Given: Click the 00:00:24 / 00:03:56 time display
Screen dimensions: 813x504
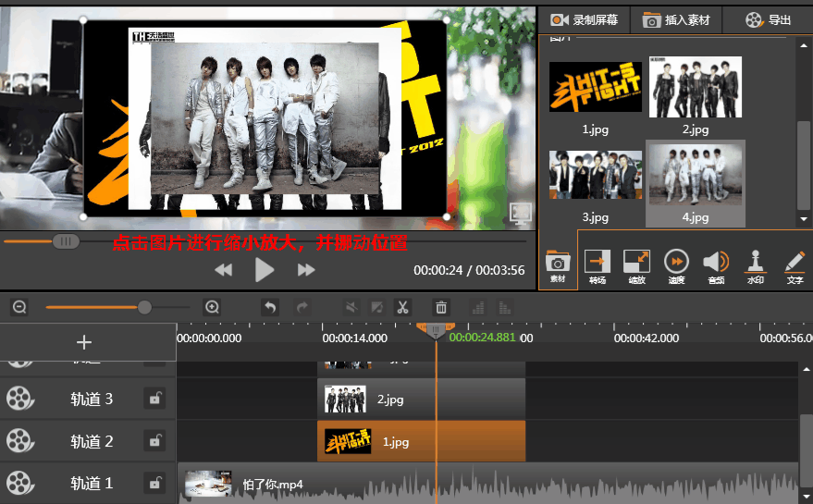Looking at the screenshot, I should (469, 270).
